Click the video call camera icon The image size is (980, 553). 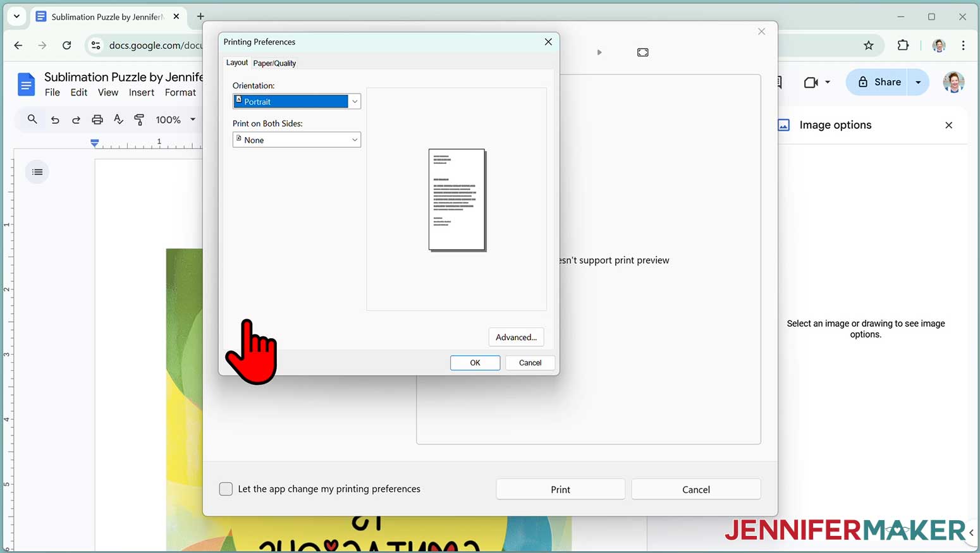pyautogui.click(x=811, y=82)
